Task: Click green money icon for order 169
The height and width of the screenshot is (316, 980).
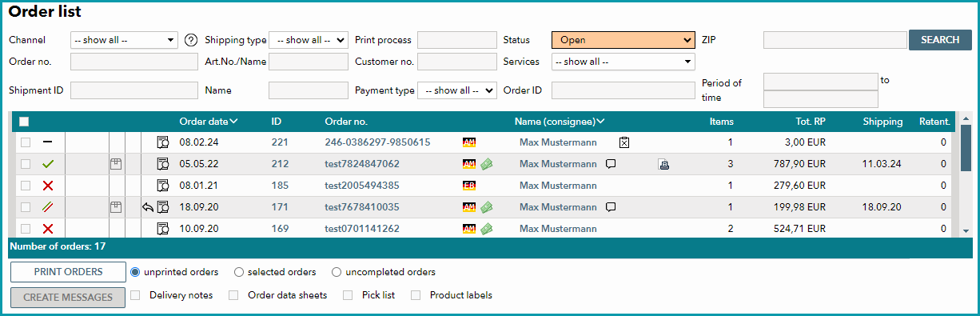Action: click(486, 229)
